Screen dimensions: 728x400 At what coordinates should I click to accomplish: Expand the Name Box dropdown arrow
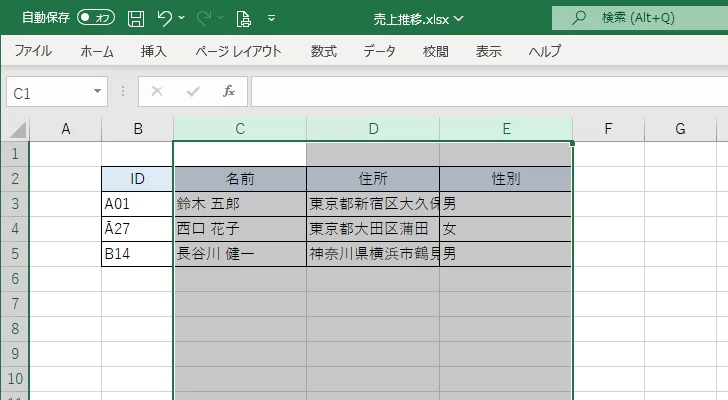[98, 91]
